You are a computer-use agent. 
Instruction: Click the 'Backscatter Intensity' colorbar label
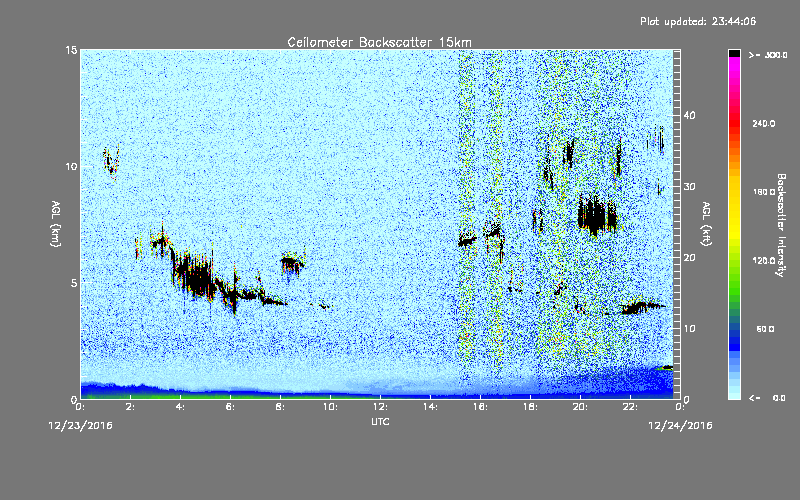(781, 225)
